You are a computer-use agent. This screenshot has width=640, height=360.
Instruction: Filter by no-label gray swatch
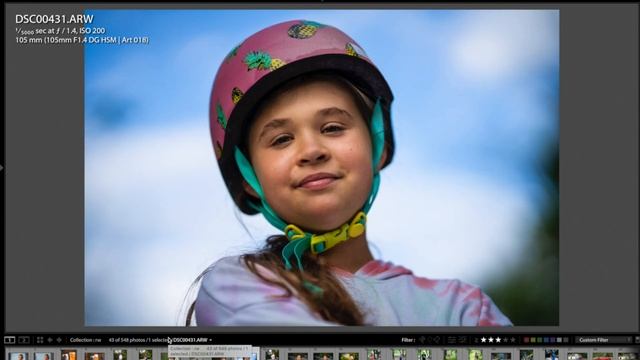566,340
